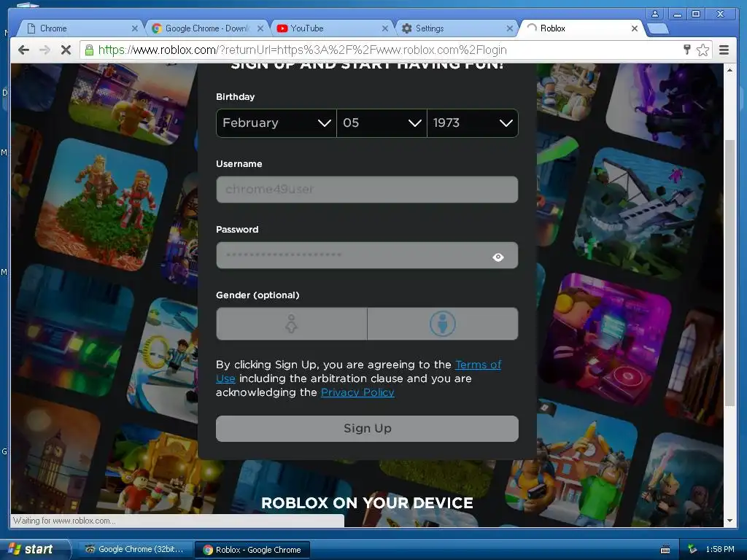
Task: Click the Birthday label text
Action: [236, 97]
